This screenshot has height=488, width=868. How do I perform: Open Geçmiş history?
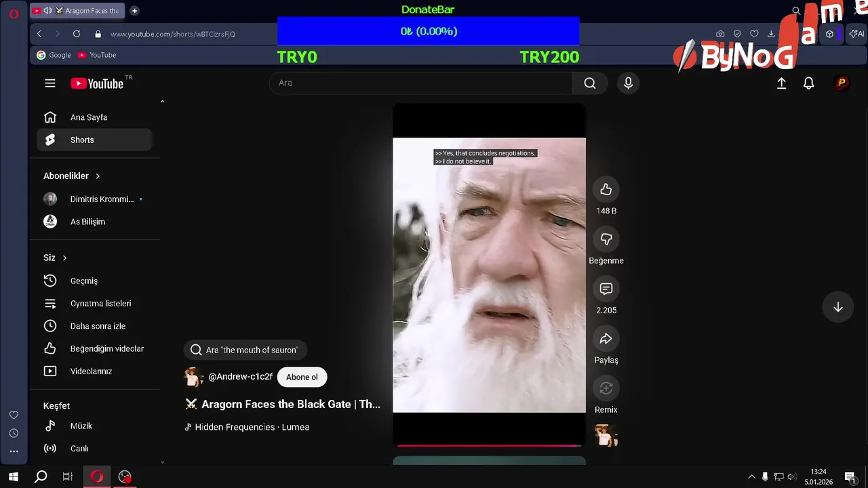pyautogui.click(x=94, y=281)
